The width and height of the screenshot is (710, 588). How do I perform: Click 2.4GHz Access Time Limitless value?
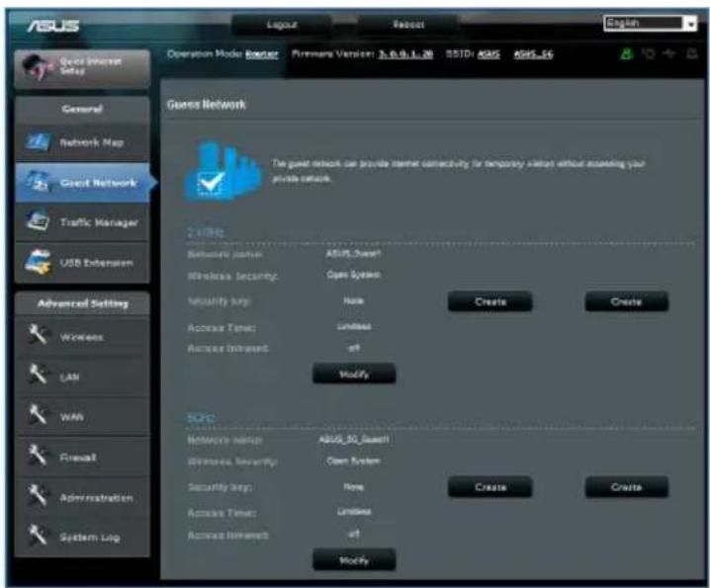tap(354, 326)
